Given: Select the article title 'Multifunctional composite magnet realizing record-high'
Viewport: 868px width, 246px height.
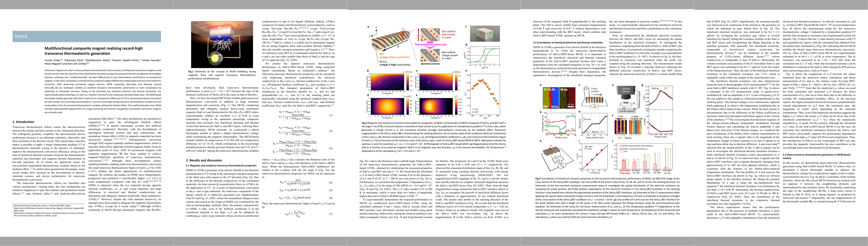Looking at the screenshot, I should pyautogui.click(x=94, y=48).
